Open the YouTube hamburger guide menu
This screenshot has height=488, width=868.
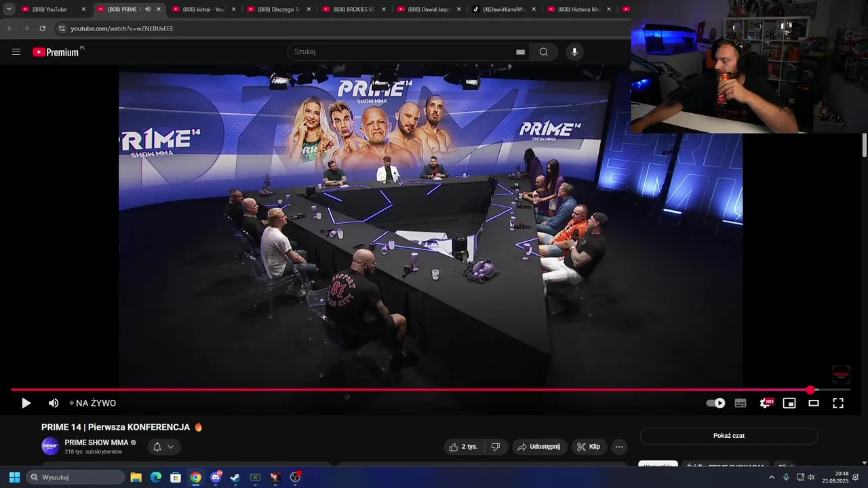coord(16,52)
